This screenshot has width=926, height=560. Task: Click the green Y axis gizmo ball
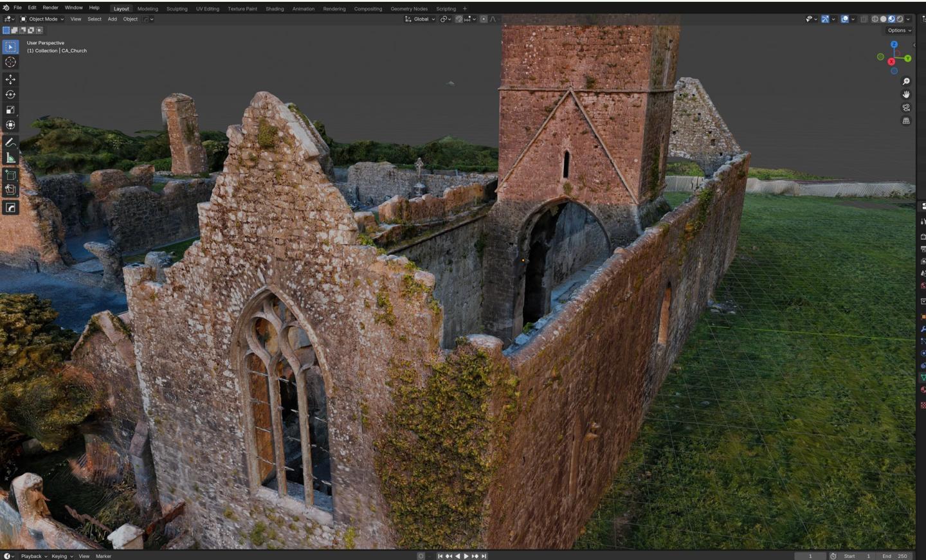pos(907,59)
